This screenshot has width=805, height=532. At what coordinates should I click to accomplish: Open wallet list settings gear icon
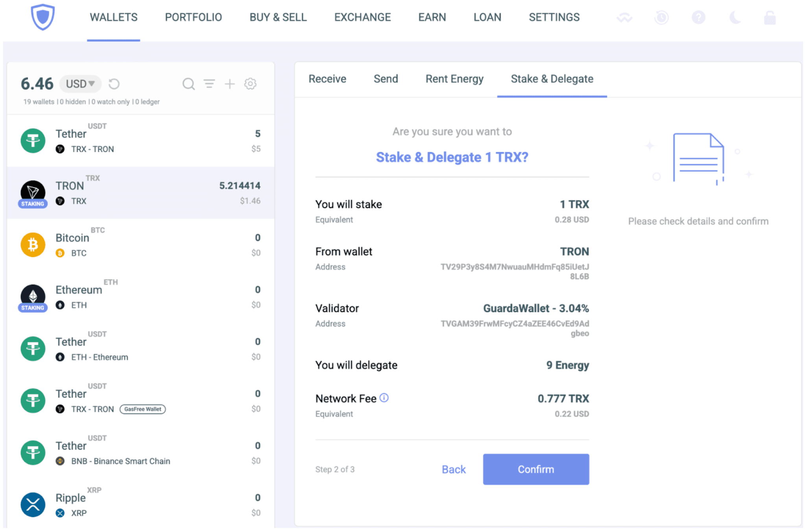tap(250, 84)
